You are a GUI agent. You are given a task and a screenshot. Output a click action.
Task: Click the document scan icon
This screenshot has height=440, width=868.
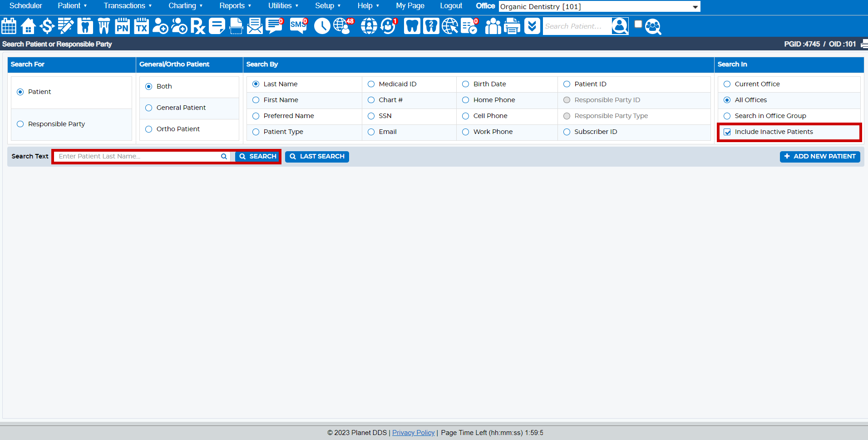236,26
